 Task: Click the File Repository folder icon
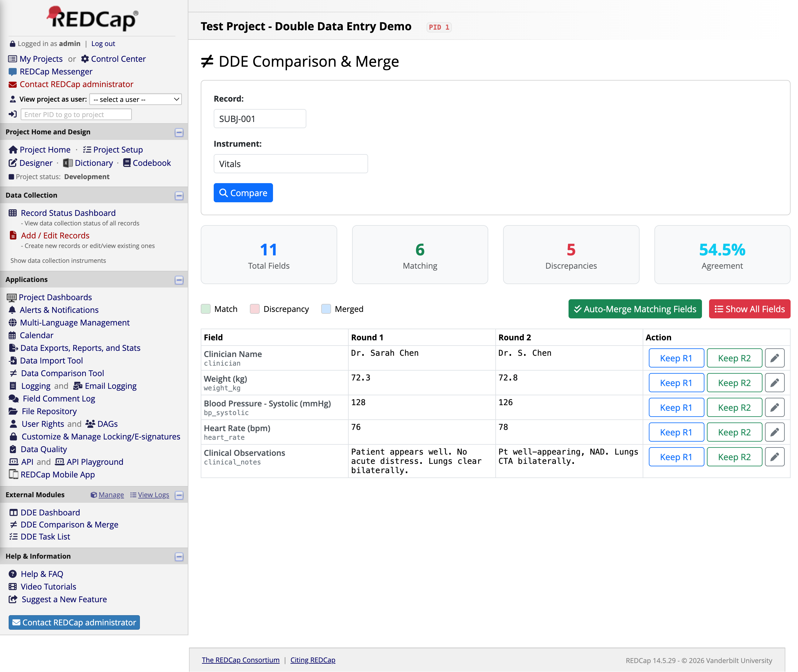13,411
